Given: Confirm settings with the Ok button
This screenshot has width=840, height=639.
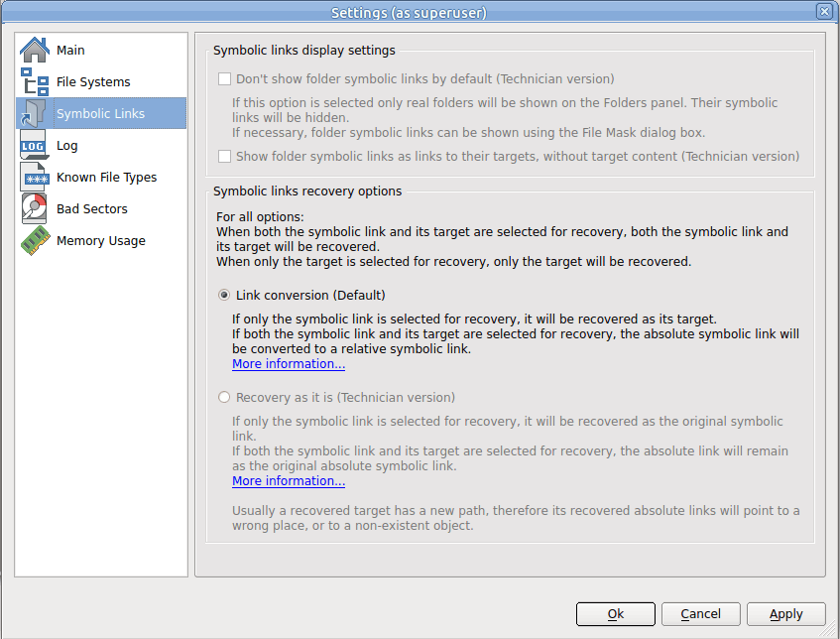Looking at the screenshot, I should pyautogui.click(x=616, y=614).
